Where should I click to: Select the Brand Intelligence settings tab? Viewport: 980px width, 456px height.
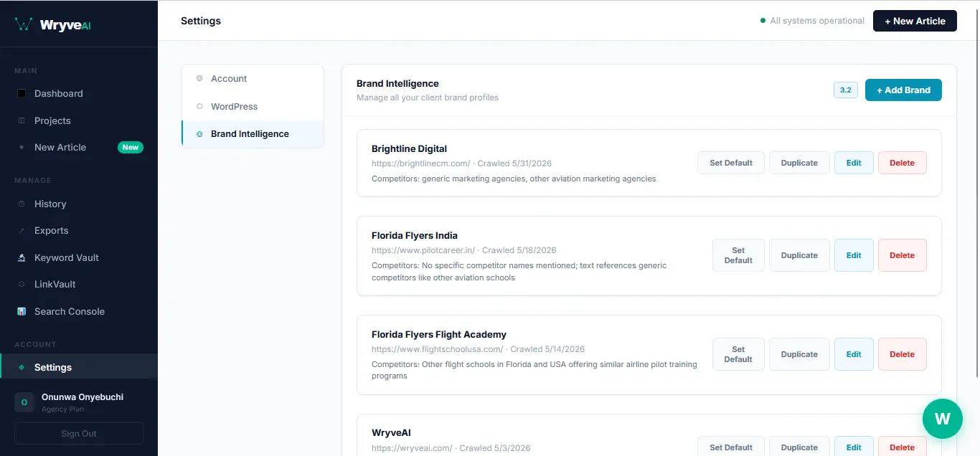click(253, 134)
